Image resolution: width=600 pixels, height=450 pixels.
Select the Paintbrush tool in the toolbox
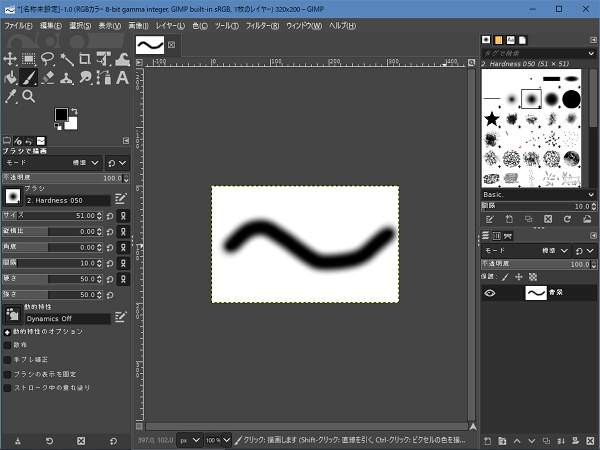(x=29, y=77)
